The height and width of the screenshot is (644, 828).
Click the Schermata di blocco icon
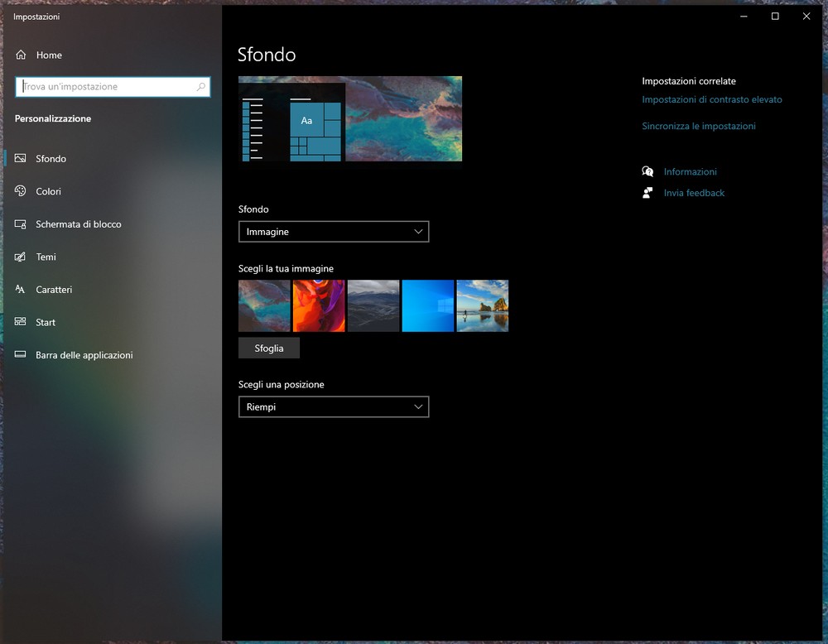[x=21, y=224]
